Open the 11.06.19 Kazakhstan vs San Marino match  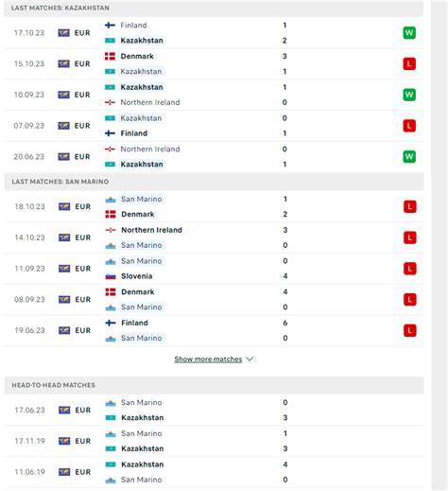[x=214, y=472]
